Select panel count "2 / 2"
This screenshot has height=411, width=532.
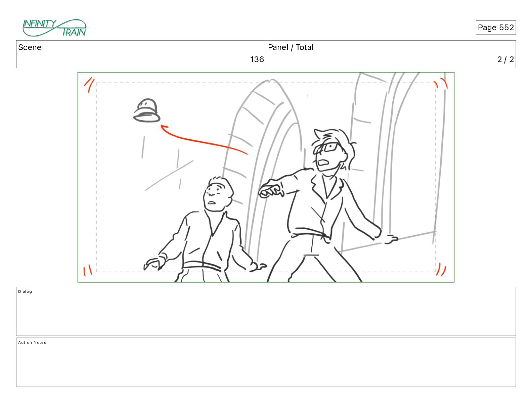[505, 59]
